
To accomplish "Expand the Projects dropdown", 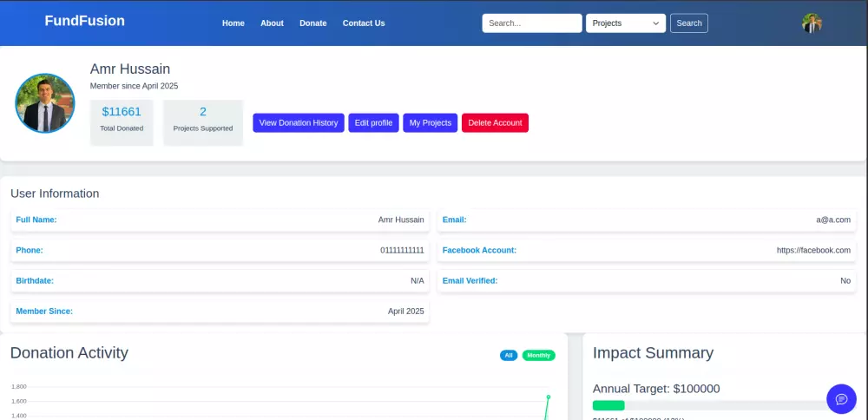I will tap(626, 23).
